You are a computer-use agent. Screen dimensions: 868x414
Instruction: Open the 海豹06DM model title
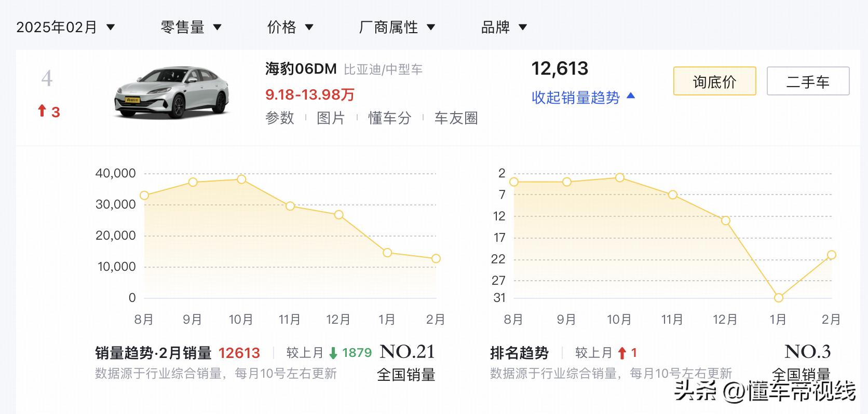pos(301,69)
